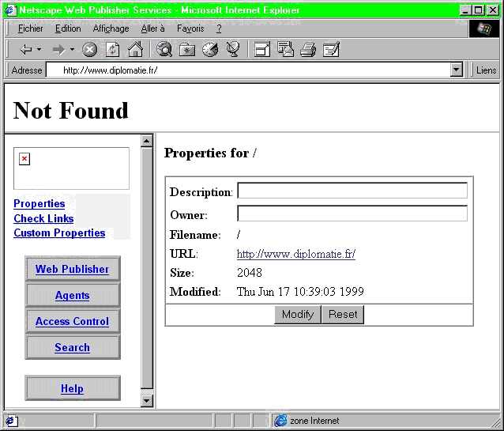504x431 pixels.
Task: Click the Owner input field
Action: tap(352, 213)
